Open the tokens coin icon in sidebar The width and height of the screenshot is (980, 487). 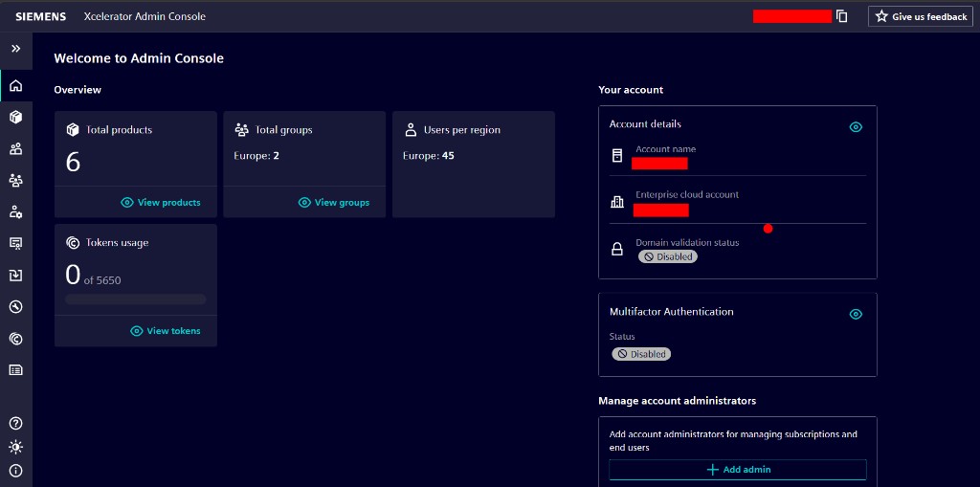click(x=15, y=338)
